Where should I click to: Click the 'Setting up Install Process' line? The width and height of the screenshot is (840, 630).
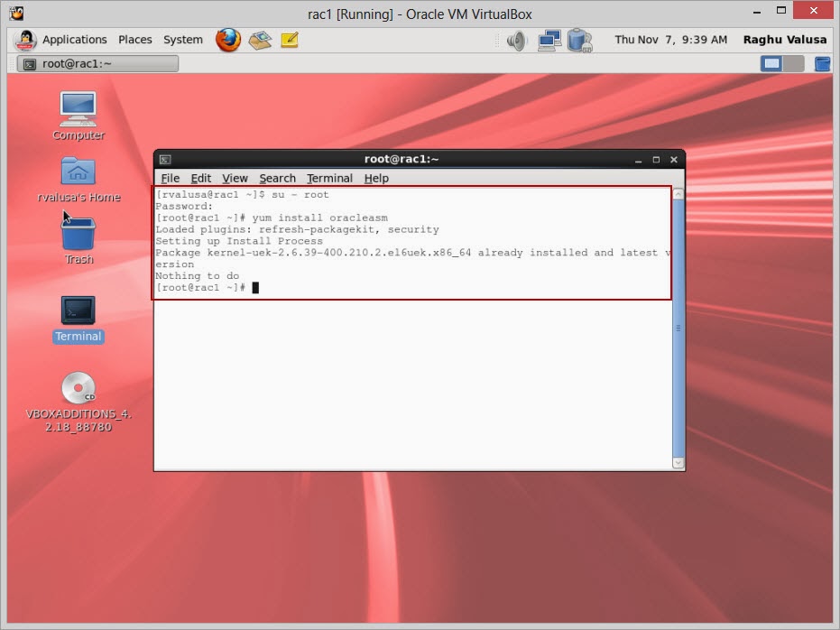(239, 241)
